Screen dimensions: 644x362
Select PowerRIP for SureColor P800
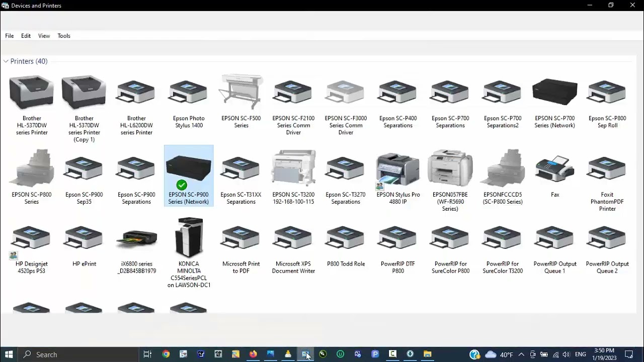point(450,250)
